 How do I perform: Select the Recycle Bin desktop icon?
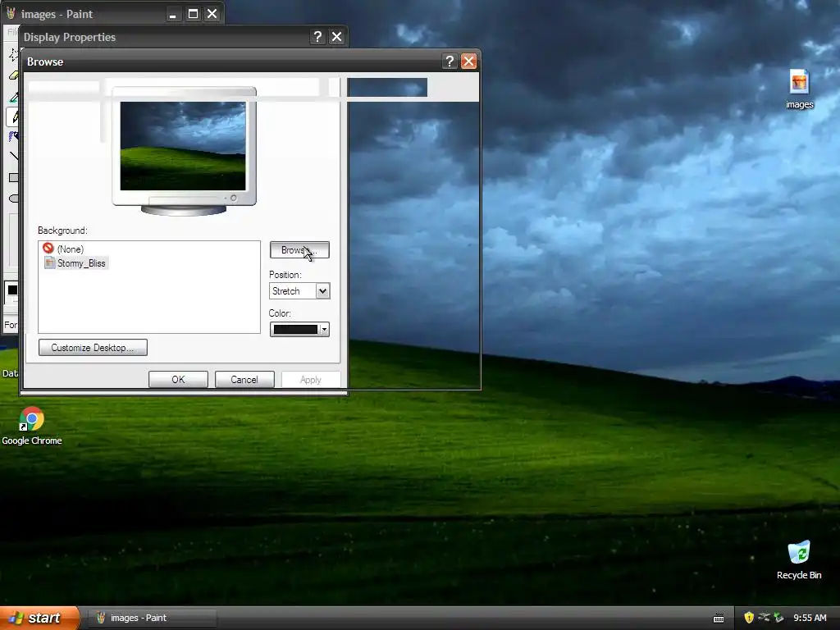pyautogui.click(x=799, y=559)
